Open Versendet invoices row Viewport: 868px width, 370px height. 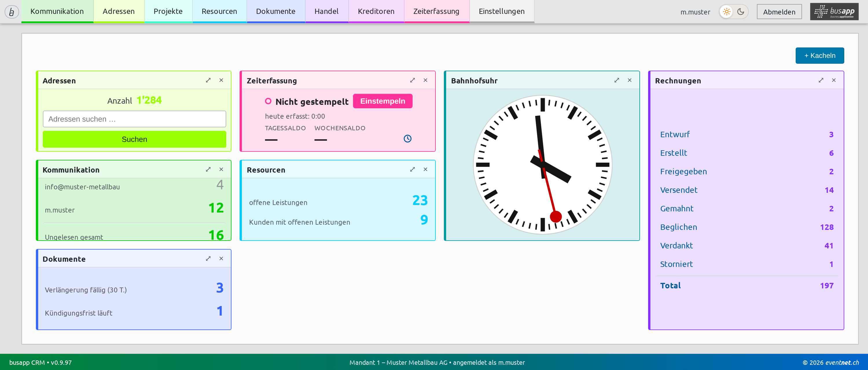click(746, 190)
